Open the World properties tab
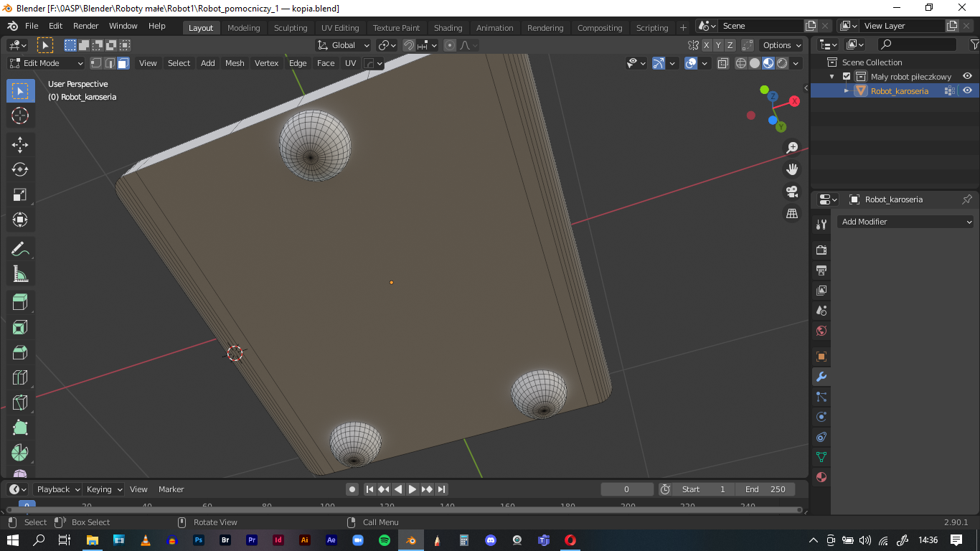Image resolution: width=980 pixels, height=551 pixels. 821,331
